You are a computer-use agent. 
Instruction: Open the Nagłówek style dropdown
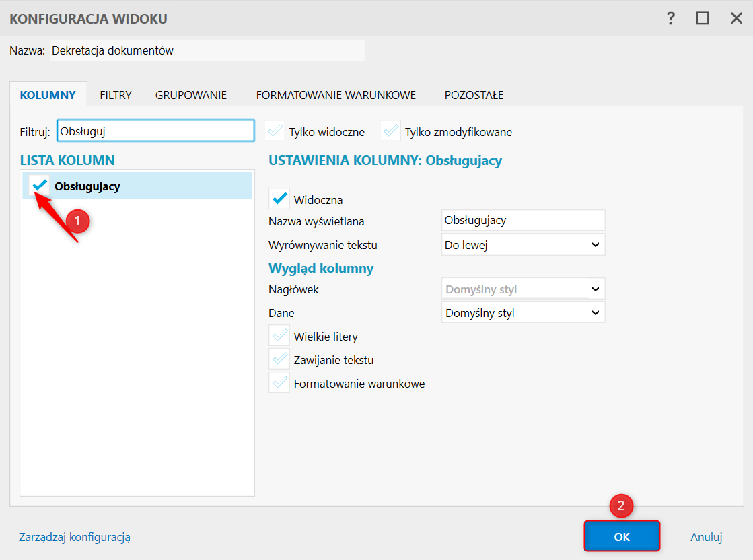523,289
